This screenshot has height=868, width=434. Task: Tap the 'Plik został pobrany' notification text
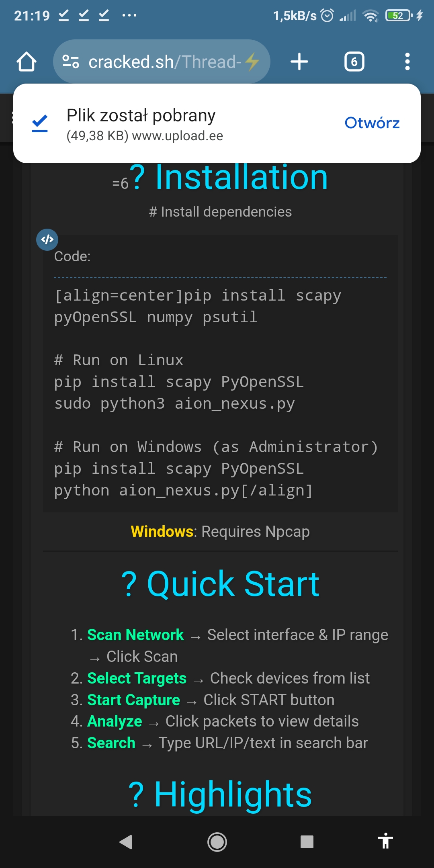(141, 116)
